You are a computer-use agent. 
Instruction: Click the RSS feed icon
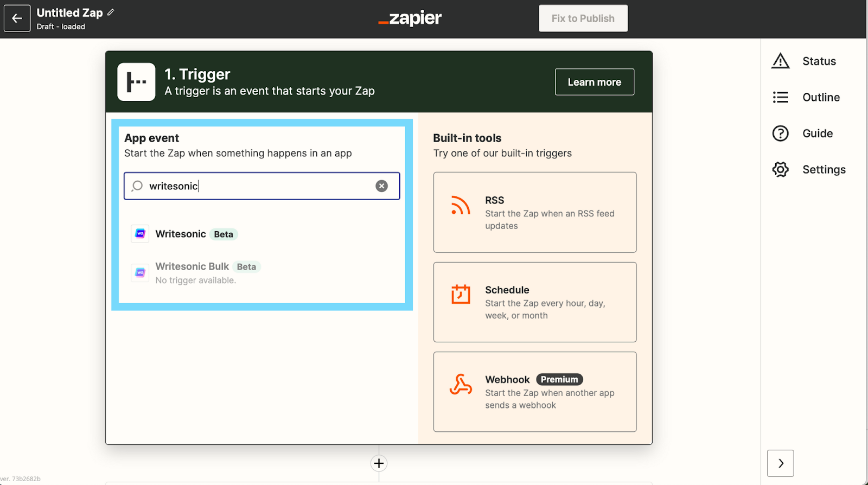coord(461,206)
